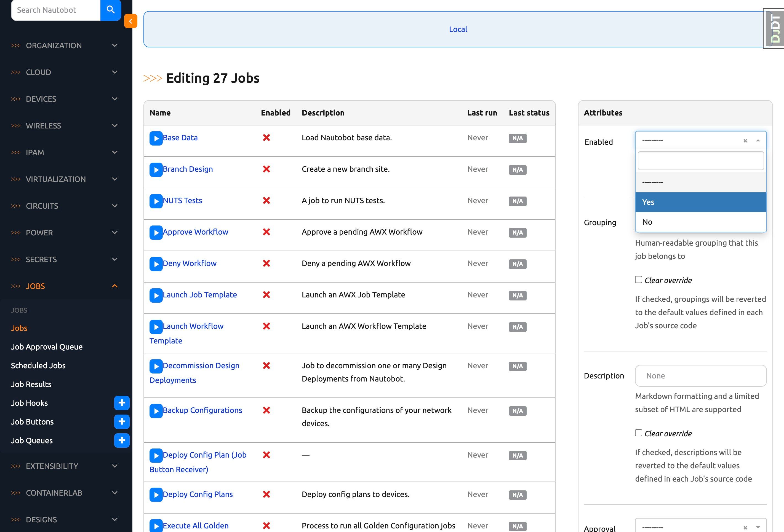Click play icon for NUTS Tests job
Image resolution: width=784 pixels, height=532 pixels.
(x=156, y=201)
